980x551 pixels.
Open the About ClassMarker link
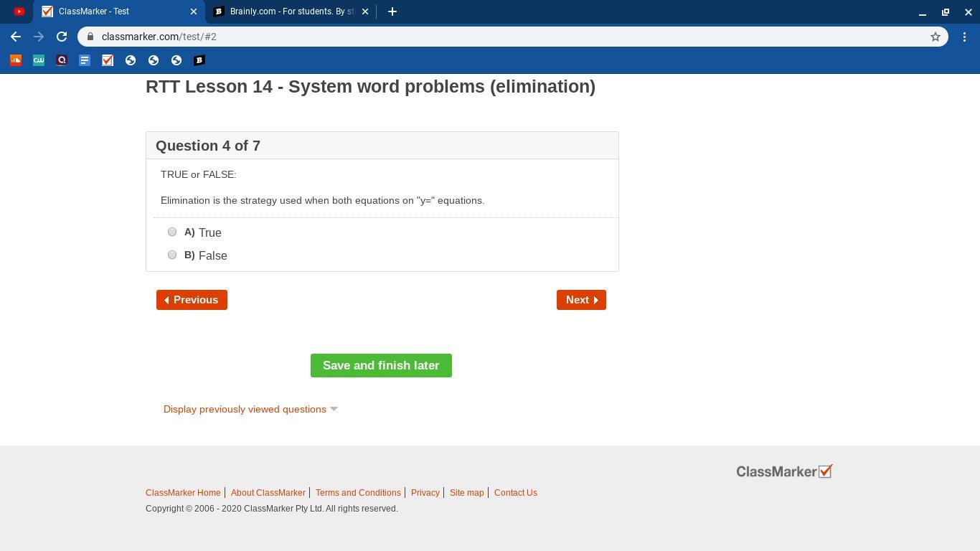268,493
